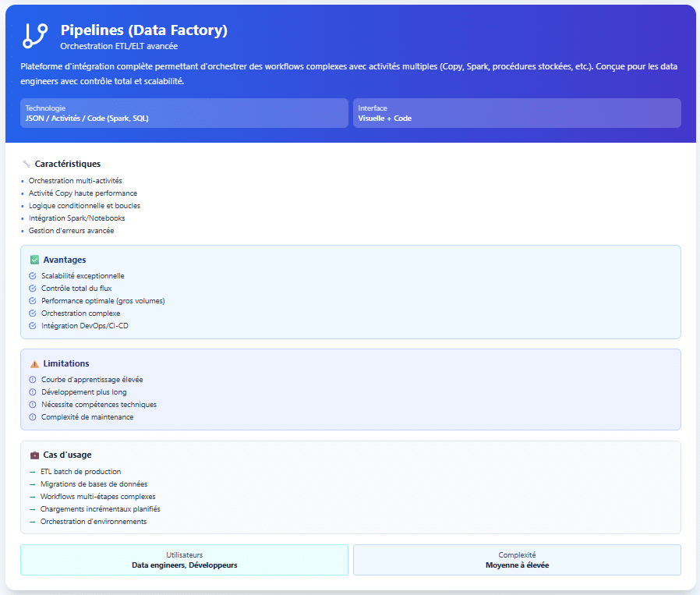The width and height of the screenshot is (700, 595).
Task: Click the Gestion d'erreurs avancée bullet item
Action: (72, 231)
